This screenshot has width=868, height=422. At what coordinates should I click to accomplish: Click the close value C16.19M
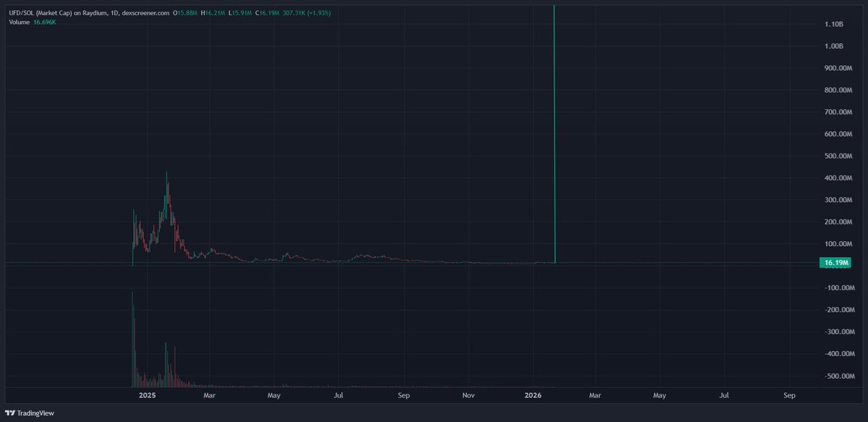tap(266, 13)
